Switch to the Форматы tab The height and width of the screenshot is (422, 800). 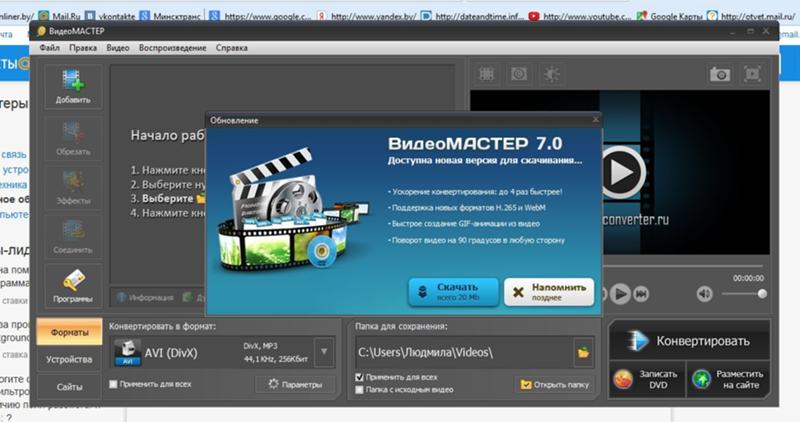tap(69, 332)
